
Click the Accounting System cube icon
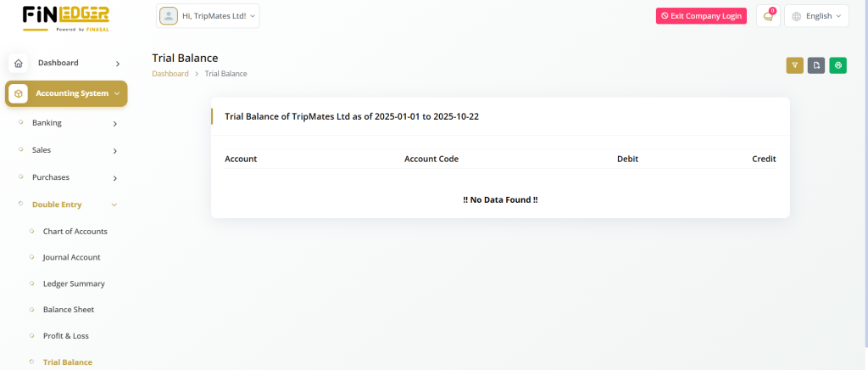click(19, 93)
